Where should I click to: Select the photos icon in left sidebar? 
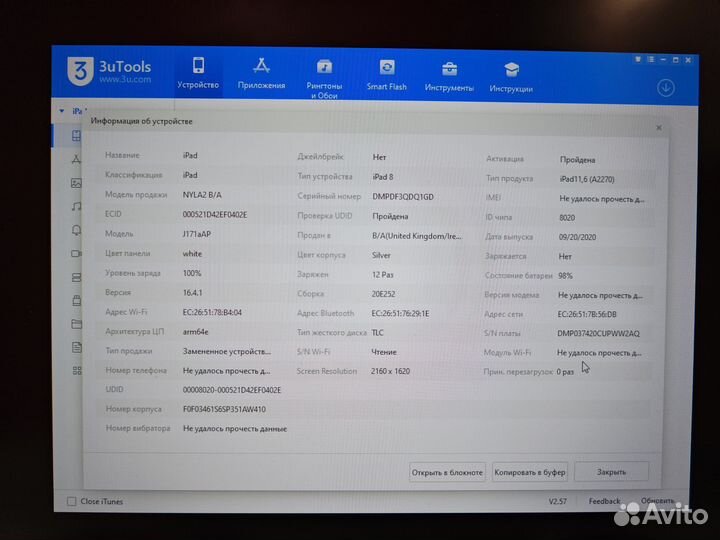[x=76, y=183]
